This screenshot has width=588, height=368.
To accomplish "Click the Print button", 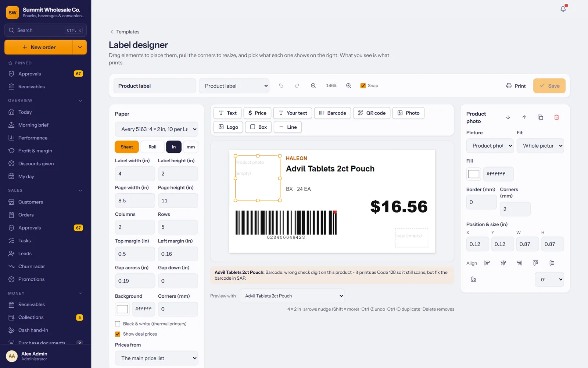I will pos(516,86).
